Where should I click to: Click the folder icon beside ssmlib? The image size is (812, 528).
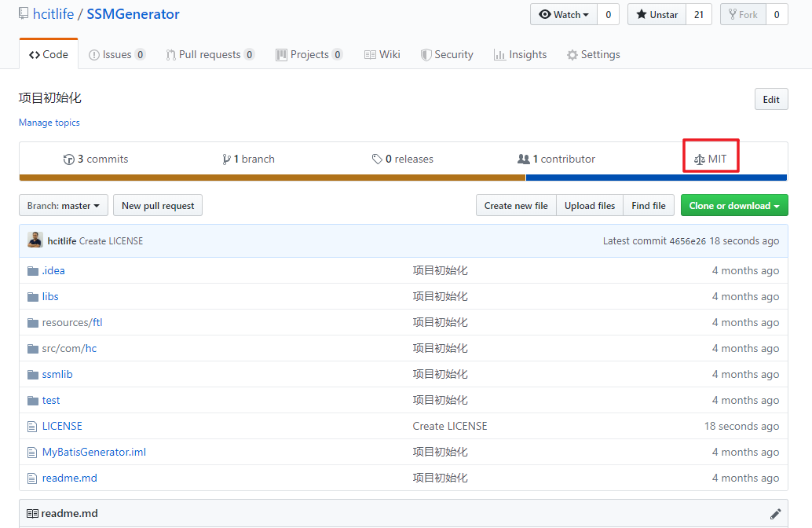tap(33, 375)
